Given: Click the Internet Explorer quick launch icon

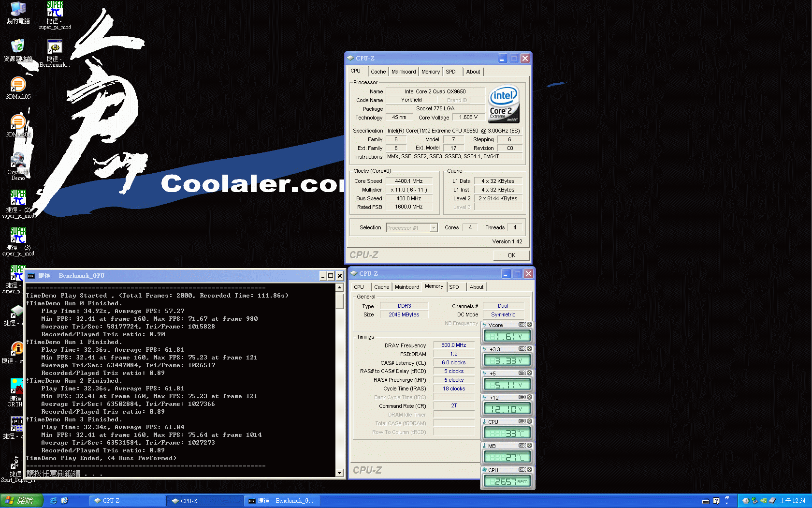Looking at the screenshot, I should click(x=53, y=501).
